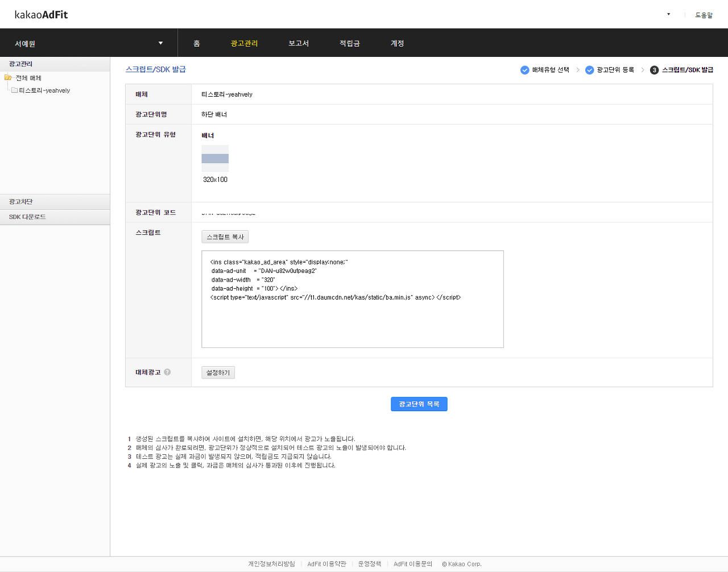This screenshot has width=728, height=572.
Task: Click the 매체유형 선택 step checkmark icon
Action: [525, 70]
